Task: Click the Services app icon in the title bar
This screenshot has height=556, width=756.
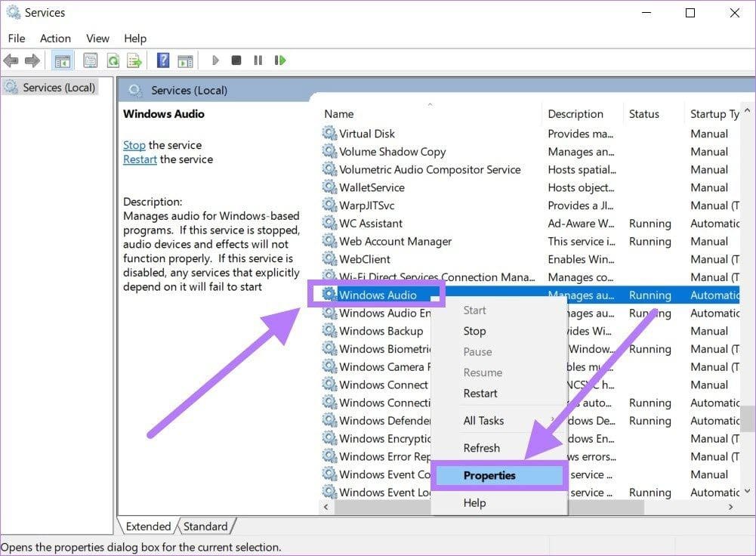Action: [13, 12]
